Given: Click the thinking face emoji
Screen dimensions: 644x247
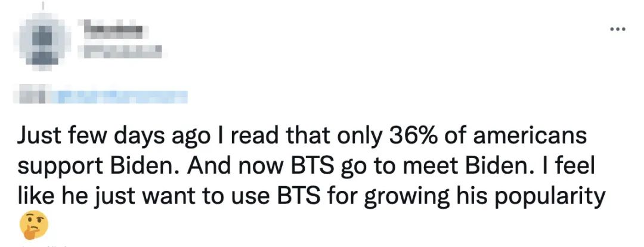Looking at the screenshot, I should coord(33,224).
